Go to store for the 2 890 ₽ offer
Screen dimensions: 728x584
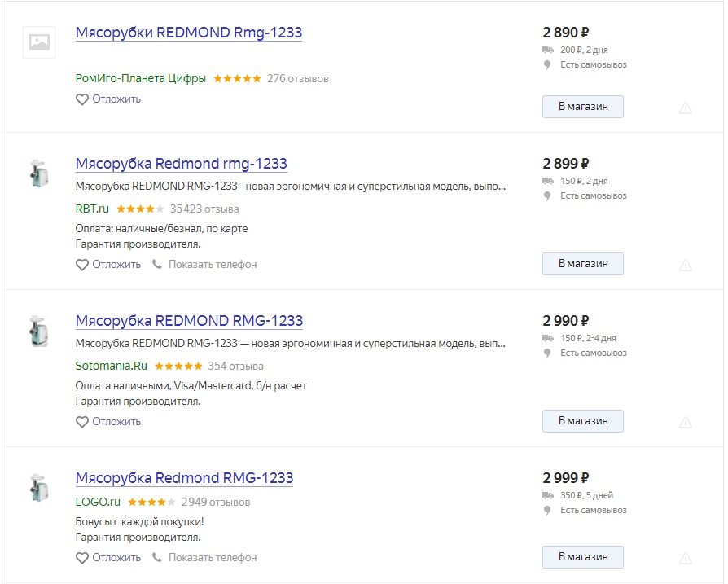pos(583,107)
